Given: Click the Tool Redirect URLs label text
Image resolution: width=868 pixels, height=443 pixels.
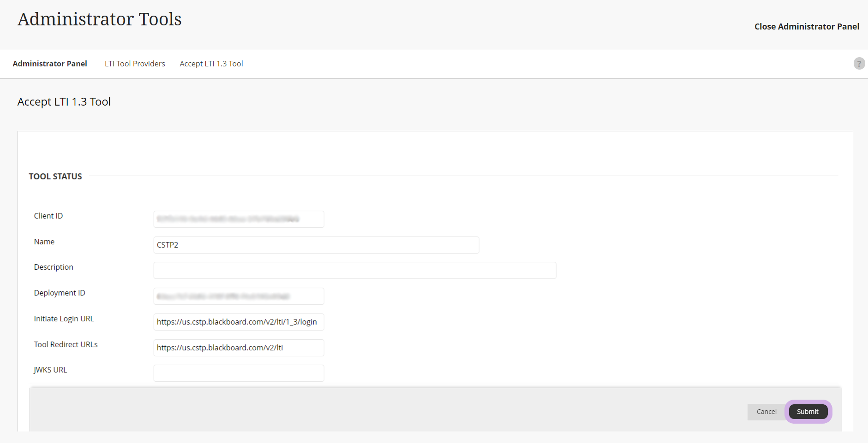Looking at the screenshot, I should (66, 345).
